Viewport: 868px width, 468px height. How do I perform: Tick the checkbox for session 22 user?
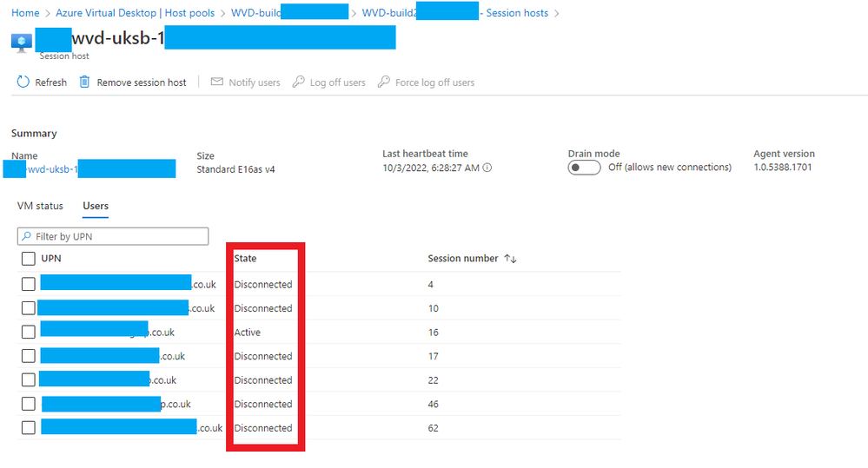[x=28, y=380]
